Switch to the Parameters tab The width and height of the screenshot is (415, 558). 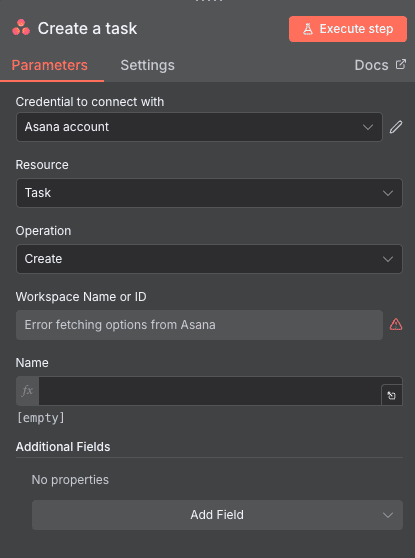click(49, 65)
